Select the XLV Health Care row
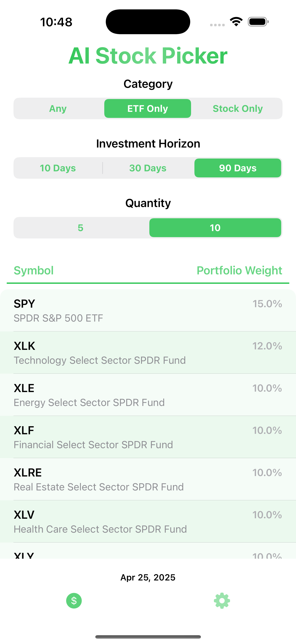The width and height of the screenshot is (296, 644). point(148,521)
